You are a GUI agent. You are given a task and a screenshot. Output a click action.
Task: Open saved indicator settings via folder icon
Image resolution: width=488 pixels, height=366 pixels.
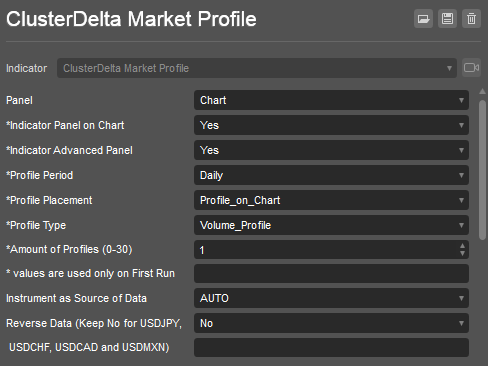(423, 19)
